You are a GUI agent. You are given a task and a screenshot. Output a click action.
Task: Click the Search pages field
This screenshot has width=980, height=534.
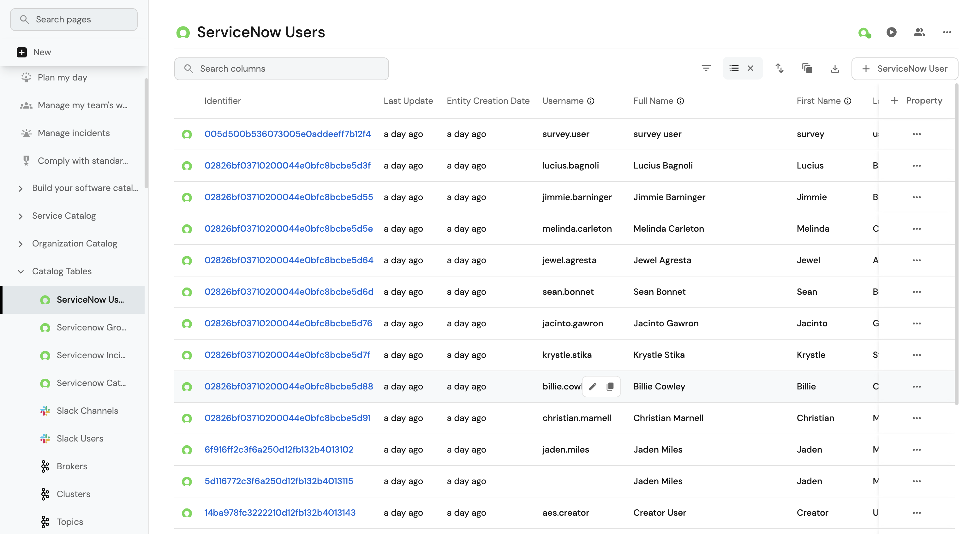click(x=74, y=19)
